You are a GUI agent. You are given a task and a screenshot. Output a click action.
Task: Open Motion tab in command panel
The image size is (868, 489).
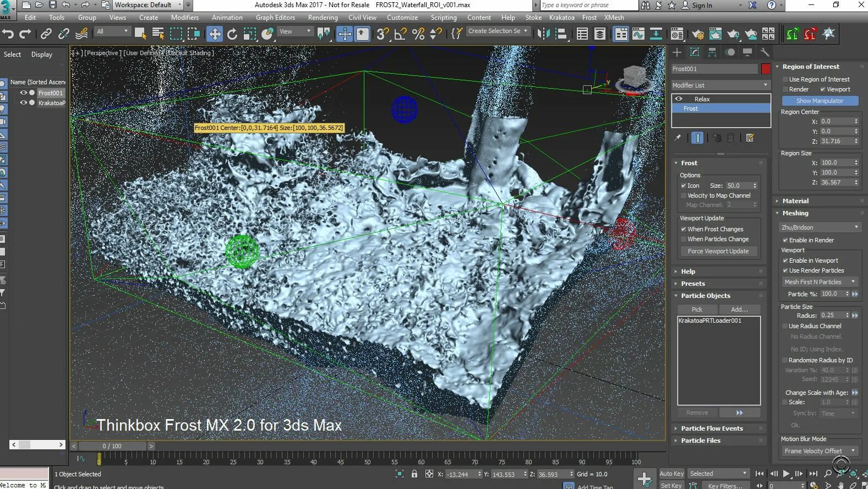(730, 52)
